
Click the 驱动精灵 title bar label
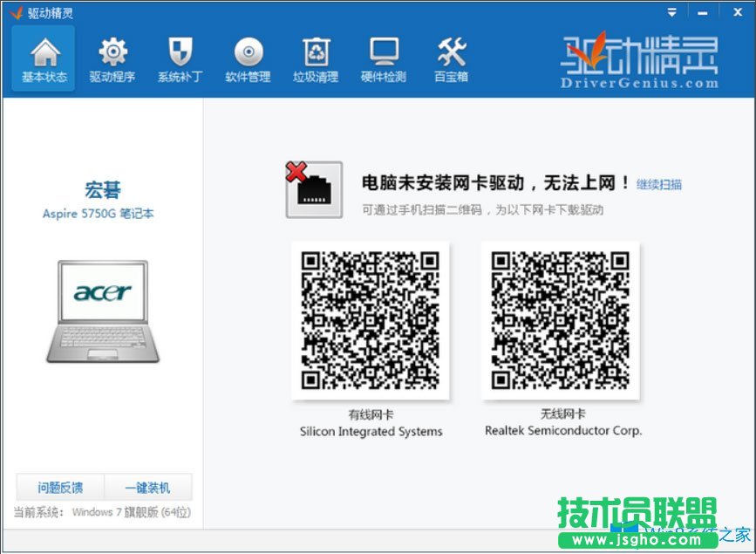click(x=50, y=11)
